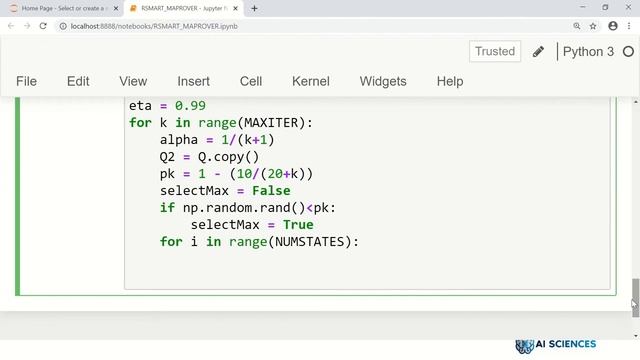The height and width of the screenshot is (360, 640).
Task: Open the Kernel menu
Action: pyautogui.click(x=311, y=81)
